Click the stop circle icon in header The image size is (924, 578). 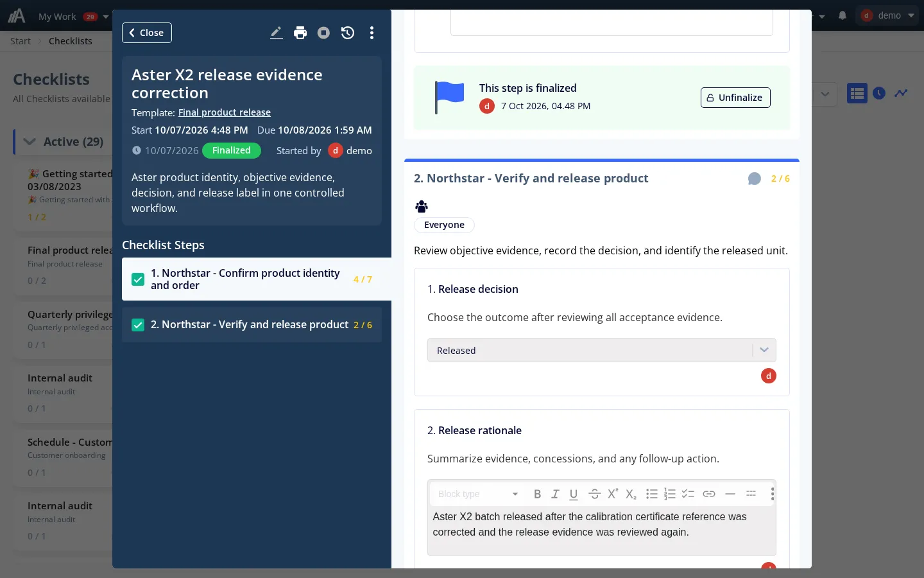(324, 33)
